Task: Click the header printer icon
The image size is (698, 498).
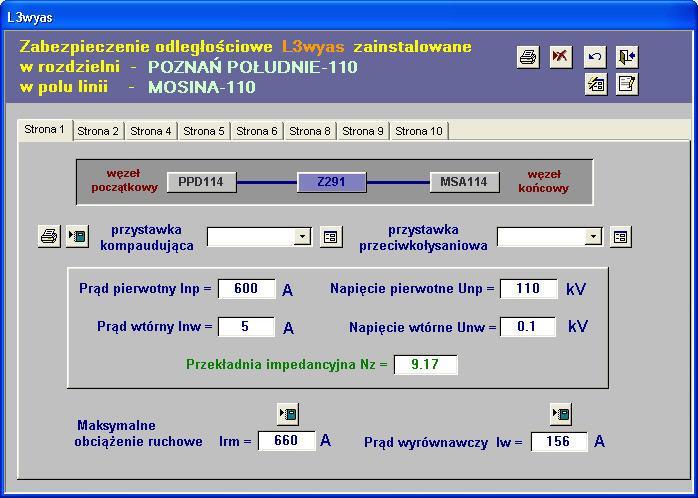Action: 528,57
